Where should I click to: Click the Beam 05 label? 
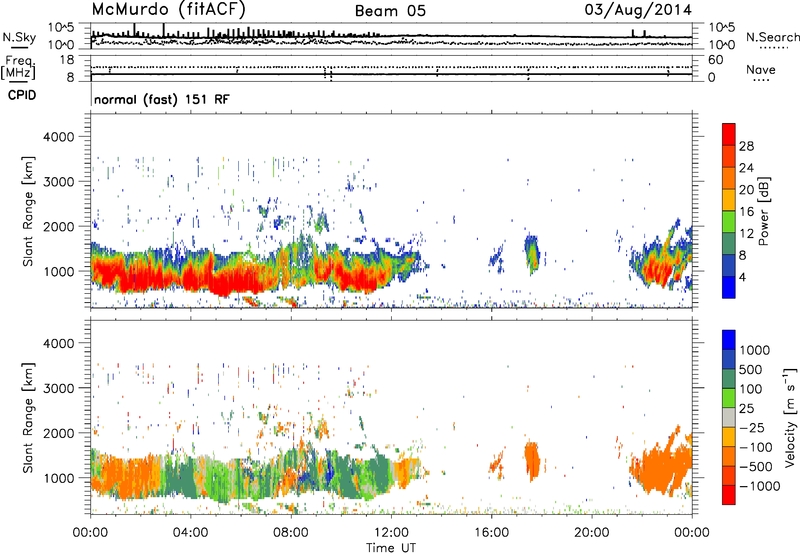(390, 11)
